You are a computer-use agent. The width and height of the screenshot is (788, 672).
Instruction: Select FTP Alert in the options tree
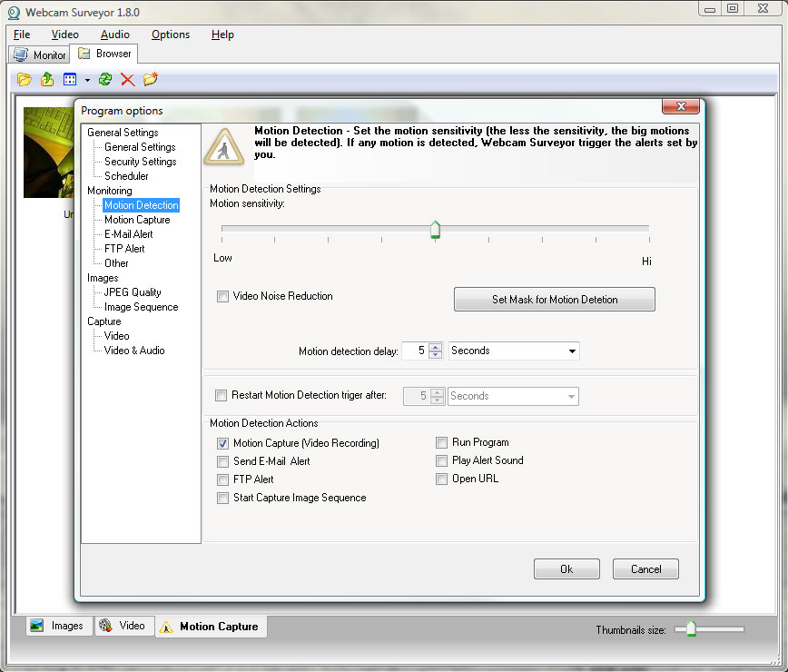pos(124,250)
